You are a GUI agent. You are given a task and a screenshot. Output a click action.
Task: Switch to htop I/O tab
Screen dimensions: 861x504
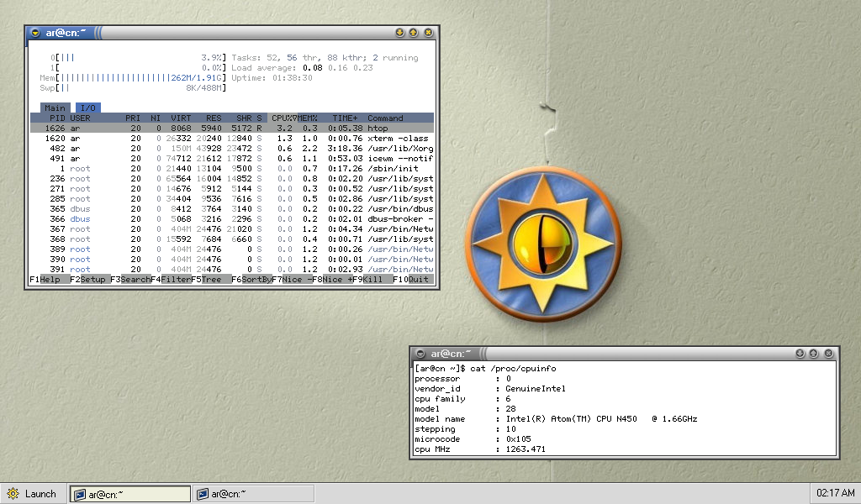click(87, 108)
